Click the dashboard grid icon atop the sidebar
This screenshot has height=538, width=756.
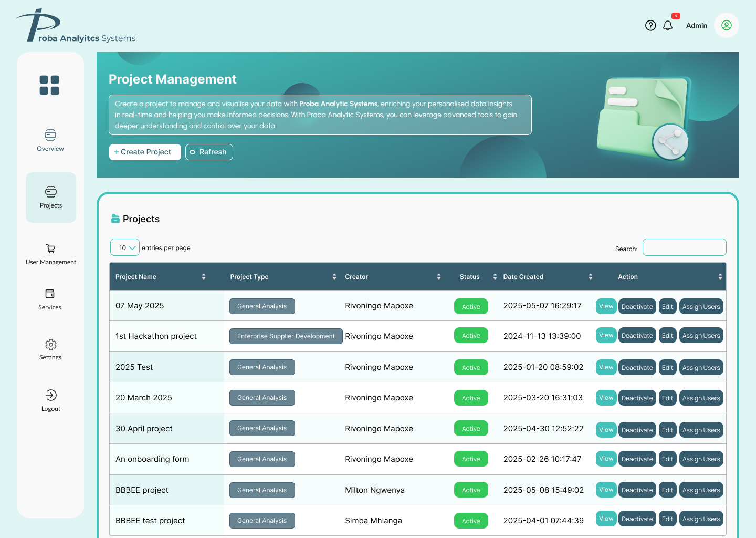pyautogui.click(x=50, y=85)
